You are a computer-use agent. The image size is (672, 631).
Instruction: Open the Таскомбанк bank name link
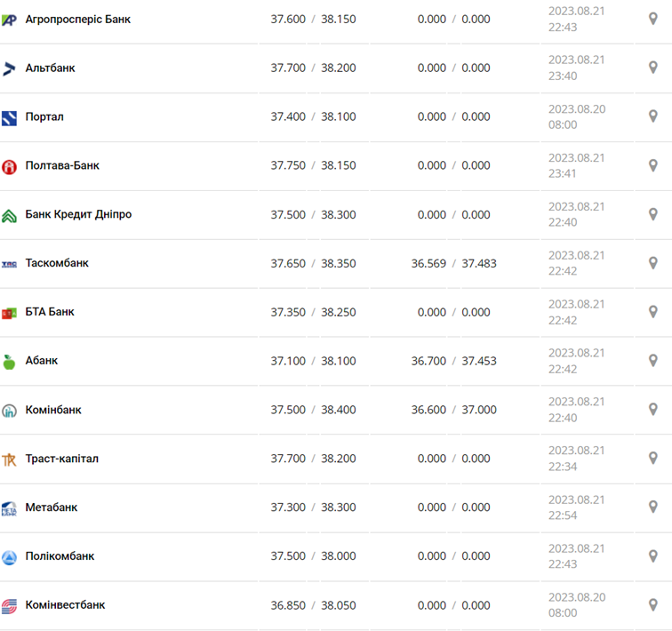(57, 263)
